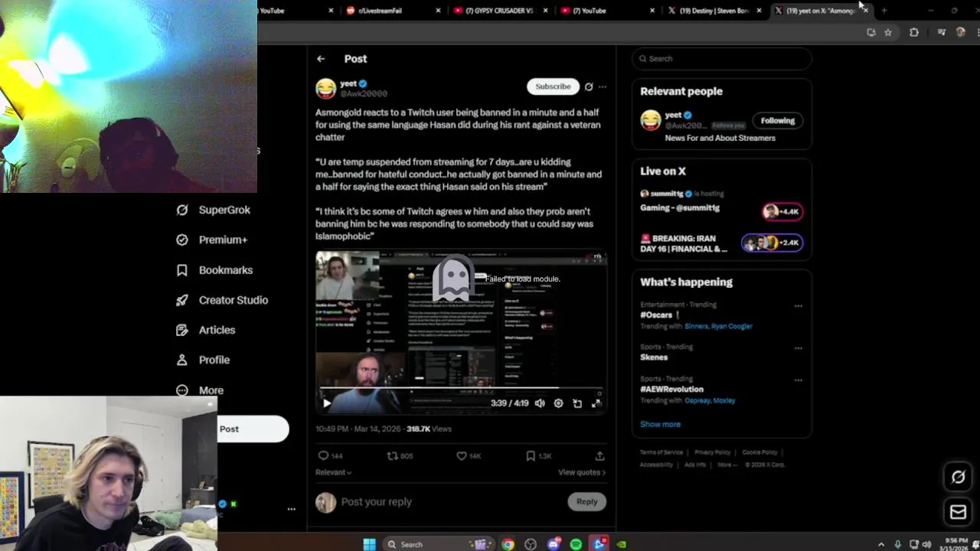Seek on the video progress bar

(x=462, y=389)
